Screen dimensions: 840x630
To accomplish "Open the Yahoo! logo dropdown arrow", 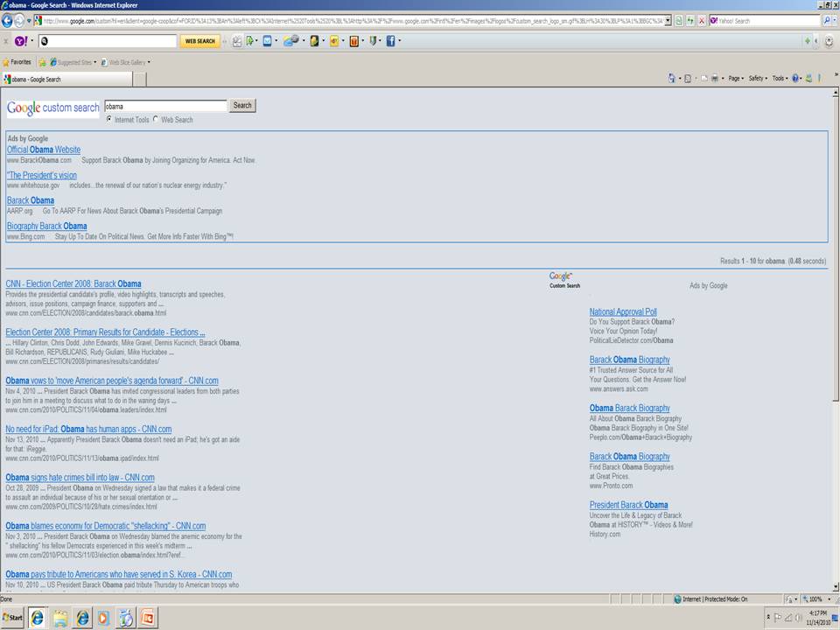I will [x=32, y=41].
